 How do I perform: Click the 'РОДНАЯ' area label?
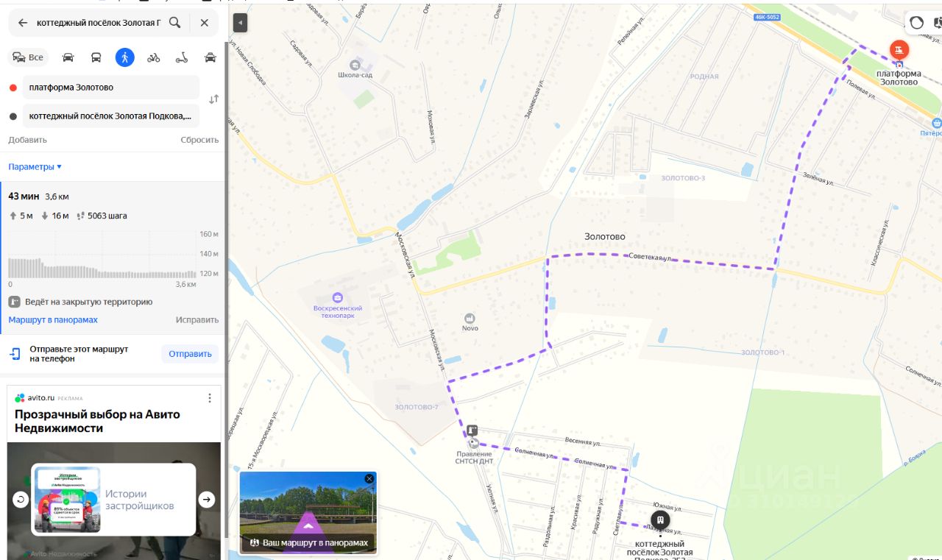[x=704, y=77]
